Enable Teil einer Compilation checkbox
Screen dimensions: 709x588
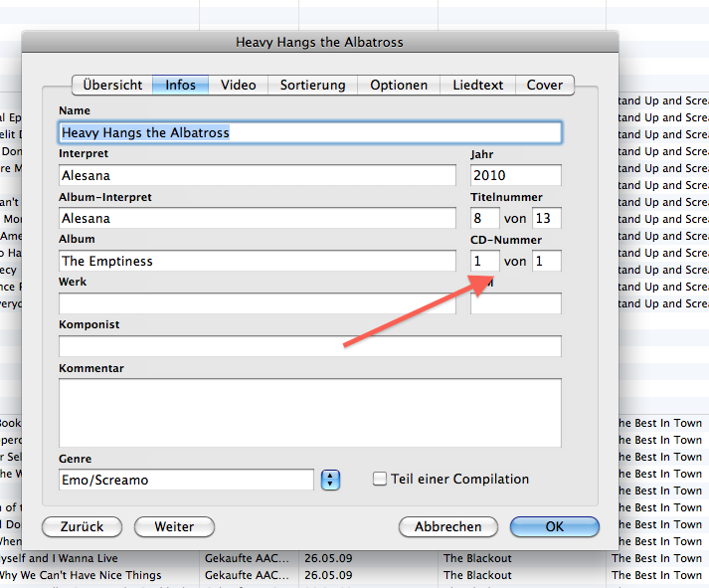click(x=380, y=479)
